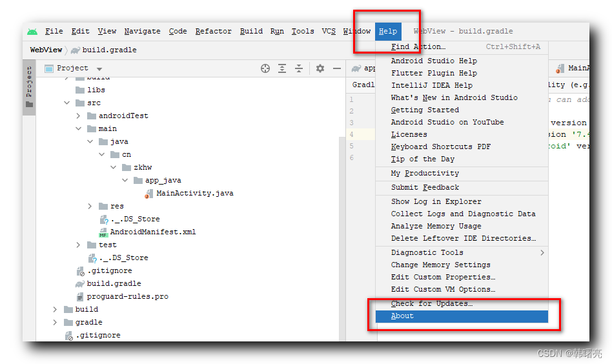This screenshot has width=612, height=364.
Task: Open the Build menu
Action: pyautogui.click(x=251, y=31)
